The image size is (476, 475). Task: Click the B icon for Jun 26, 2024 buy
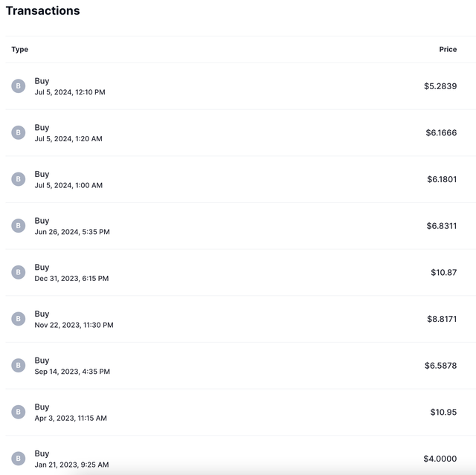(18, 226)
